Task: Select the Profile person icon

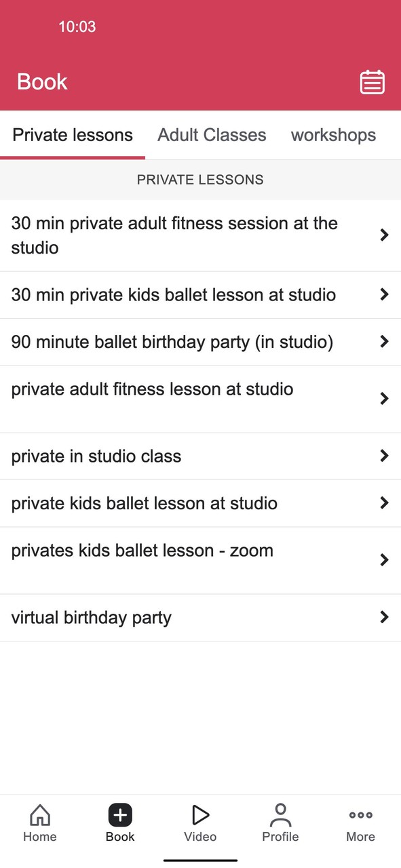Action: tap(280, 817)
